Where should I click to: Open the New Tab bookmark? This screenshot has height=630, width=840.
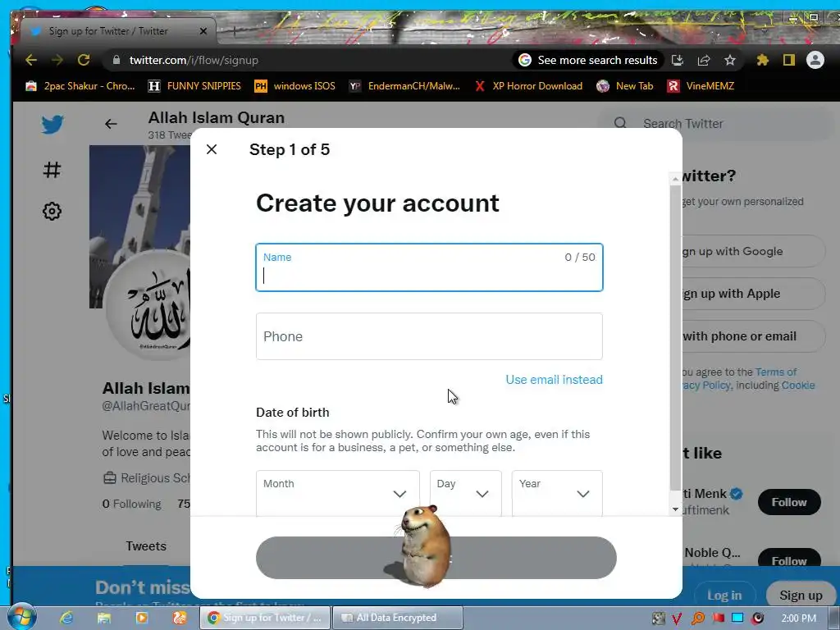[625, 85]
